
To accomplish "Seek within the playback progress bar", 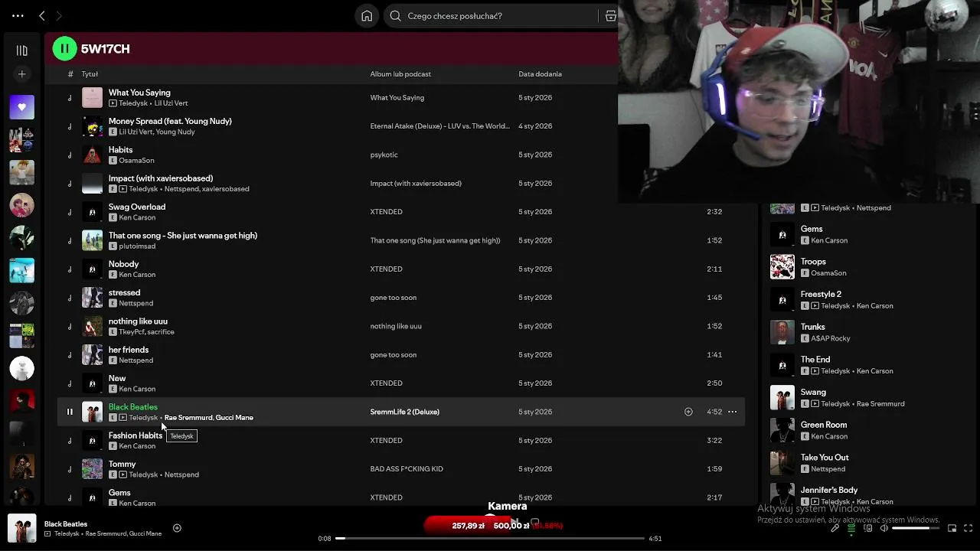I will pyautogui.click(x=490, y=538).
